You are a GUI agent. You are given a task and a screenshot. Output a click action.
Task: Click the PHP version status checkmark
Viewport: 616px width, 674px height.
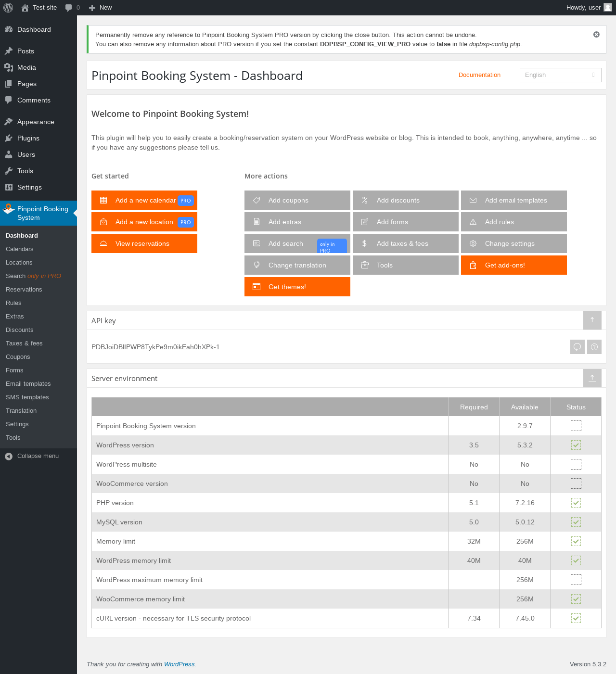point(576,503)
